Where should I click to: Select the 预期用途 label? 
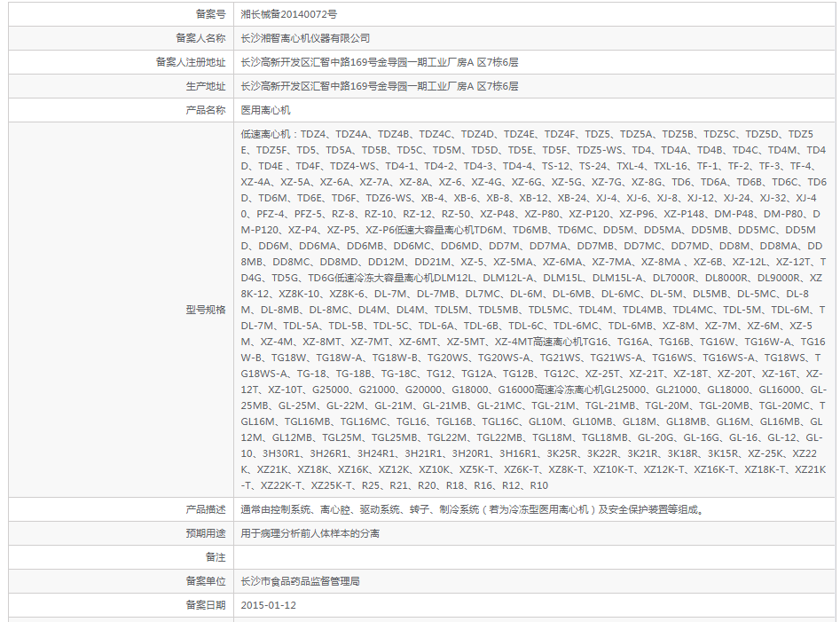pos(206,533)
